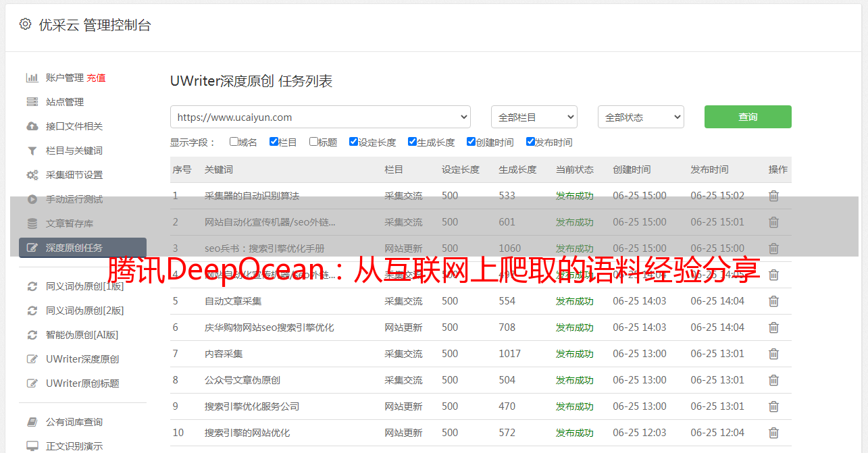Click the keyword 搜索引擎的网站优化
The width and height of the screenshot is (868, 453).
point(247,433)
